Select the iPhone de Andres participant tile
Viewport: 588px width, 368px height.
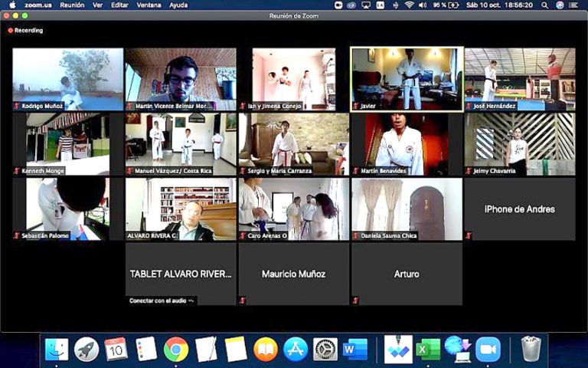(519, 209)
